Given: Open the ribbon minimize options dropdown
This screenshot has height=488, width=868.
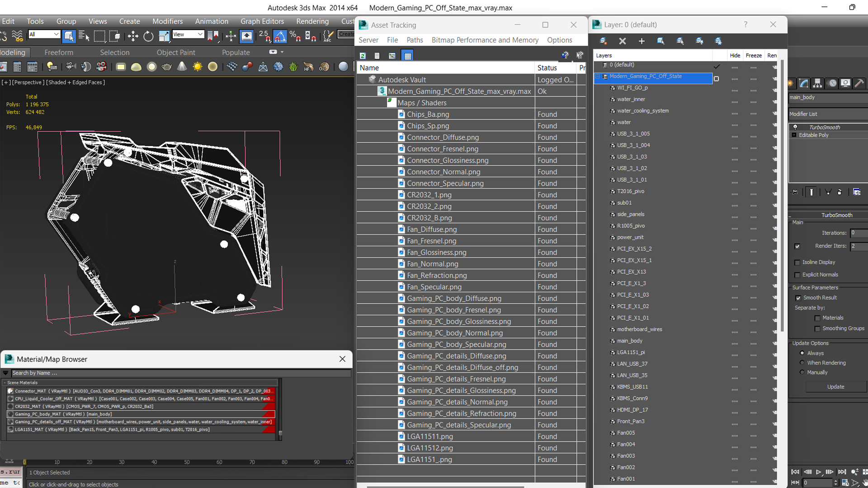Looking at the screenshot, I should (282, 52).
